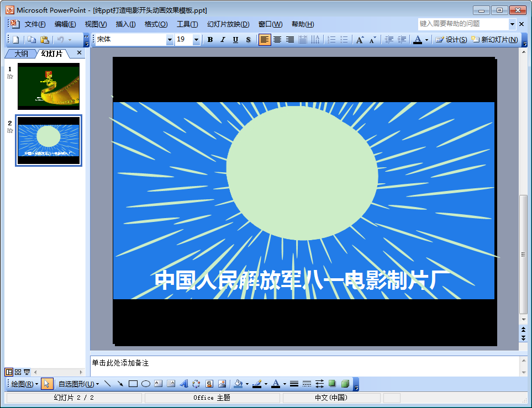Increase font size with large A icon
The height and width of the screenshot is (408, 532).
360,40
